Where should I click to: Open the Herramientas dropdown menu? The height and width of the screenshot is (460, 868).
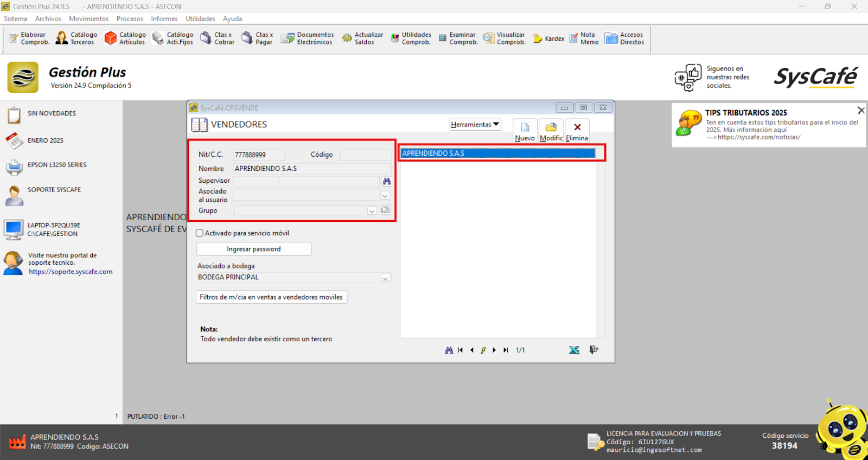click(x=475, y=125)
